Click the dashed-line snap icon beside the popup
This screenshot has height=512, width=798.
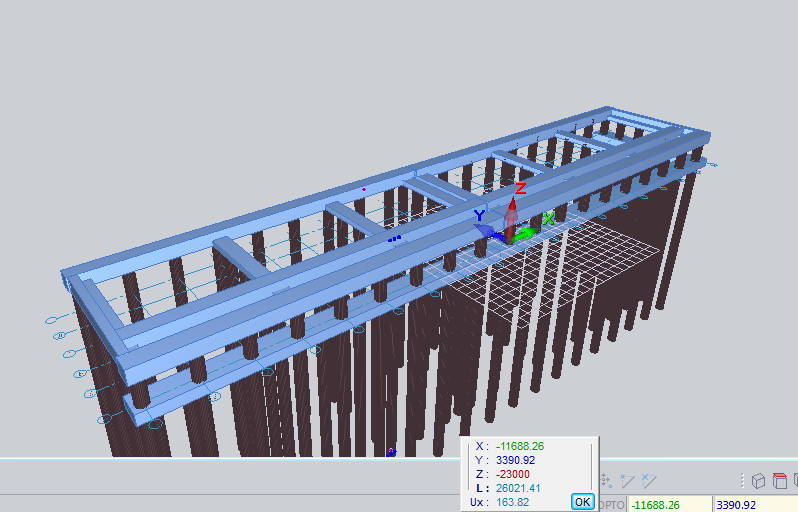coord(628,481)
